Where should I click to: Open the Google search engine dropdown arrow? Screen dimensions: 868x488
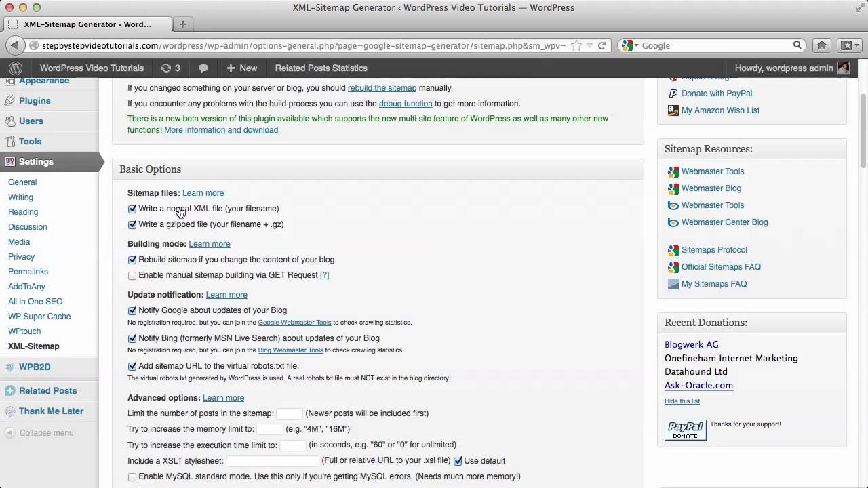[x=636, y=45]
